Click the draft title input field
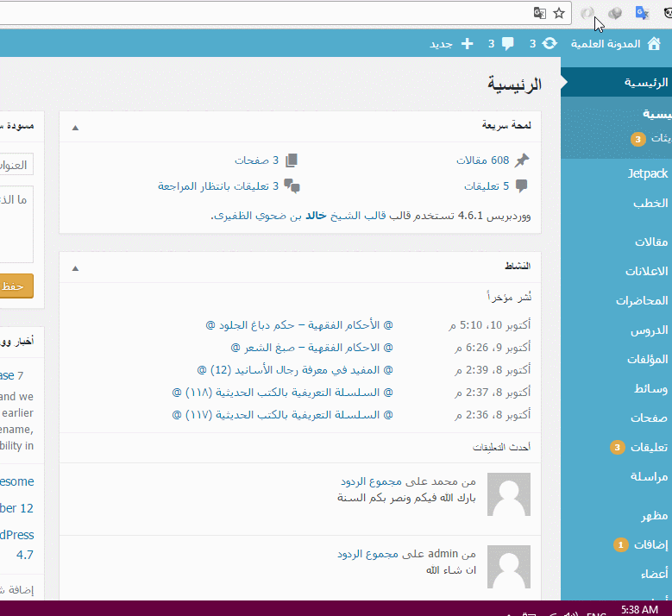Viewport: 672px width, 616px height. (x=17, y=164)
